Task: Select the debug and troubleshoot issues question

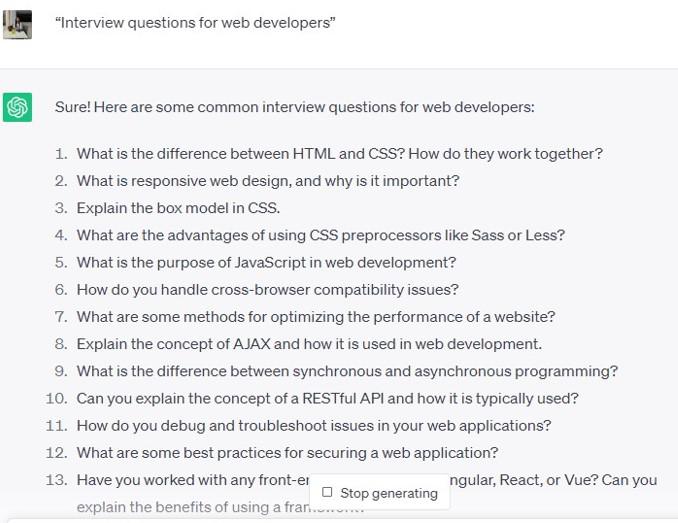Action: (313, 425)
